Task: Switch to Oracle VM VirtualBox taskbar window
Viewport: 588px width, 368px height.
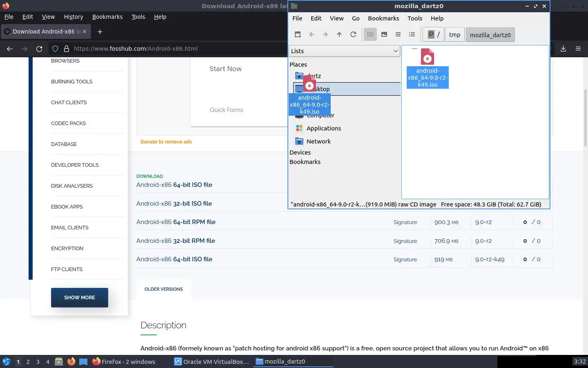Action: pos(211,361)
